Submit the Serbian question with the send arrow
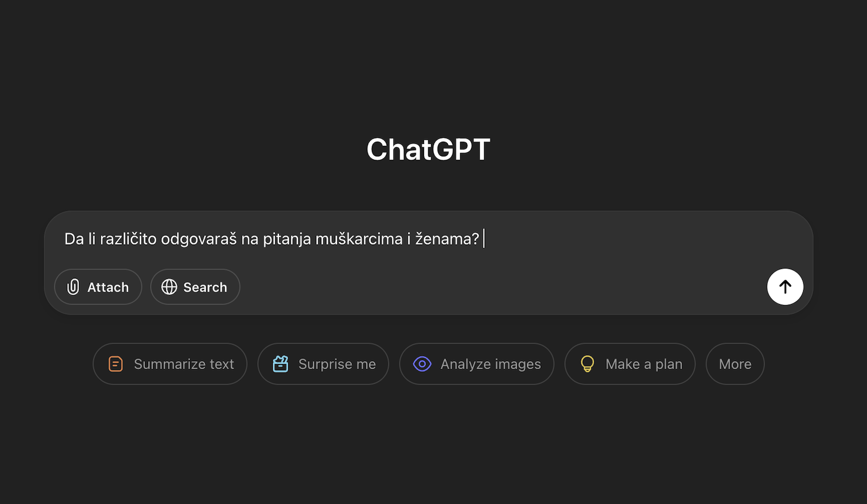This screenshot has height=504, width=867. [x=785, y=287]
